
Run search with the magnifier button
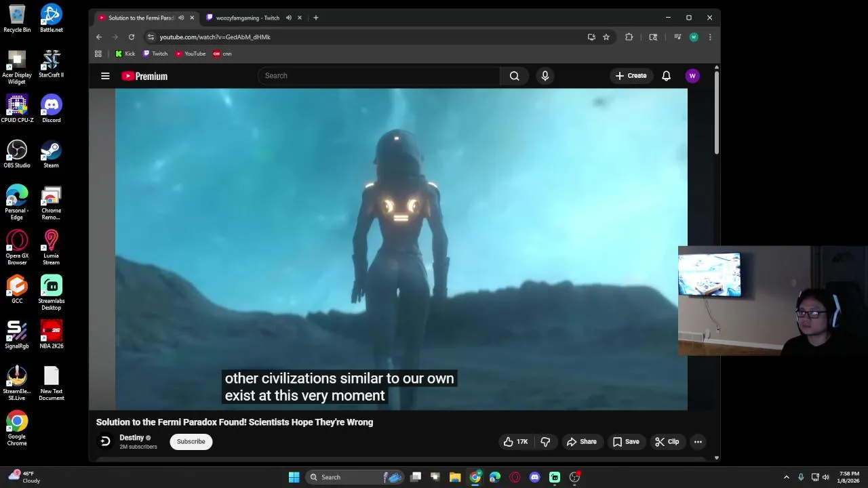pos(514,76)
